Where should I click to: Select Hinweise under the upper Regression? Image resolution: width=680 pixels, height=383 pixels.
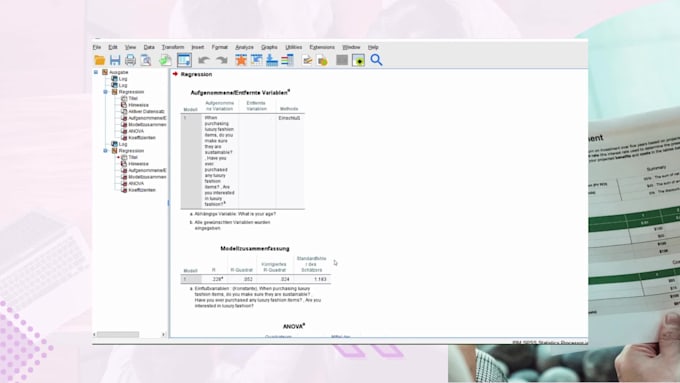point(139,105)
